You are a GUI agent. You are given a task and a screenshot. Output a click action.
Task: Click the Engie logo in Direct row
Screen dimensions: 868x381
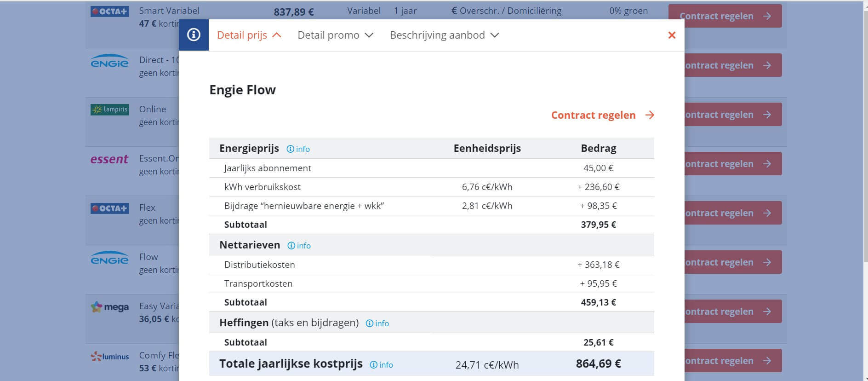click(x=109, y=61)
